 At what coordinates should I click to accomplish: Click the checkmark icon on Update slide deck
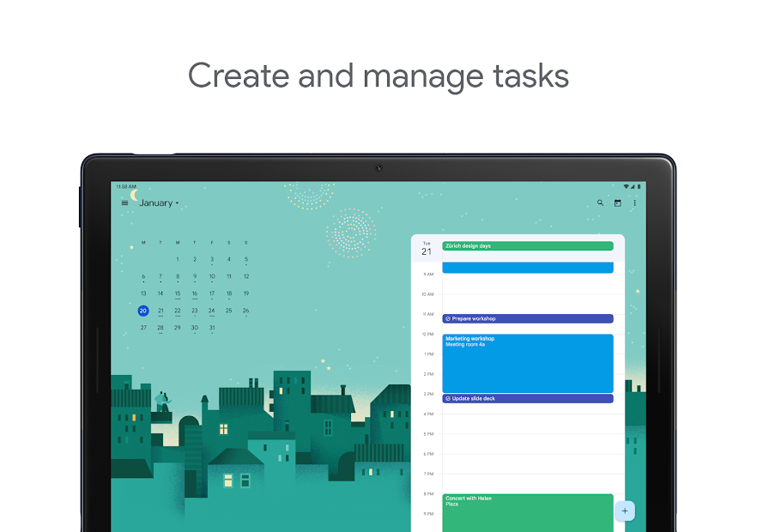[447, 397]
